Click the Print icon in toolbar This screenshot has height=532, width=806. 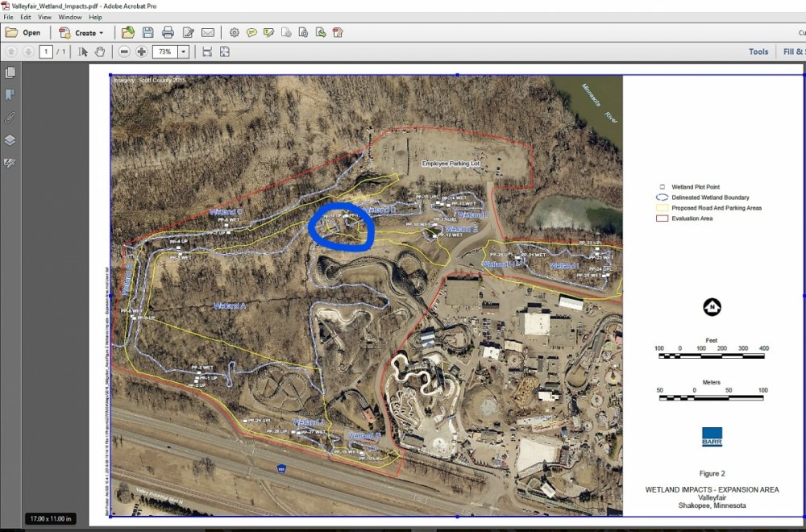pos(168,33)
